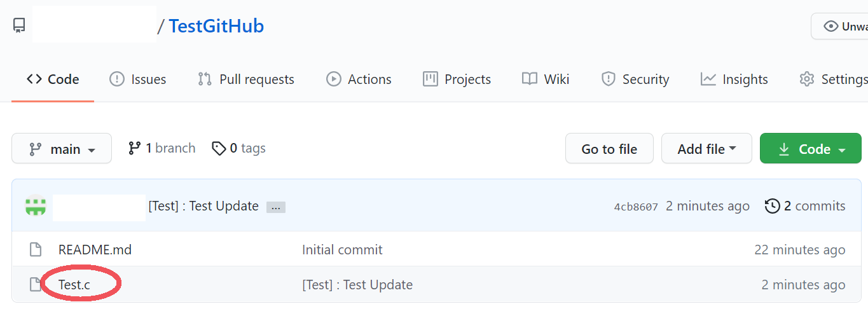This screenshot has height=309, width=868.
Task: Open the Test.c file
Action: [74, 285]
